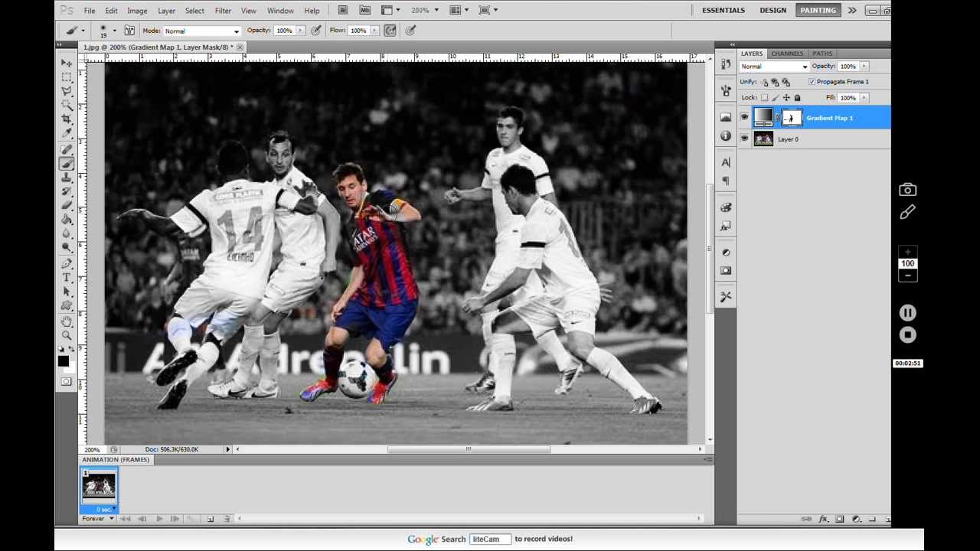
Task: Close the 1.jpg document tab
Action: coord(240,47)
